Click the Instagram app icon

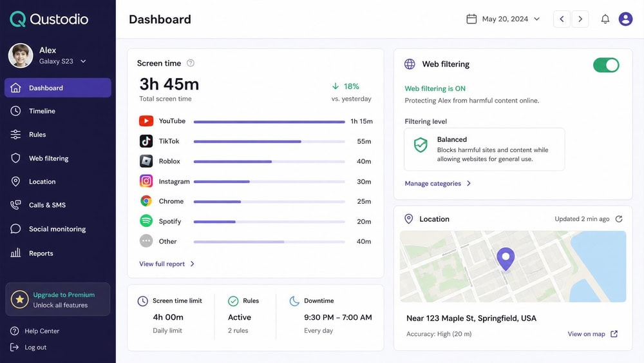click(x=146, y=181)
